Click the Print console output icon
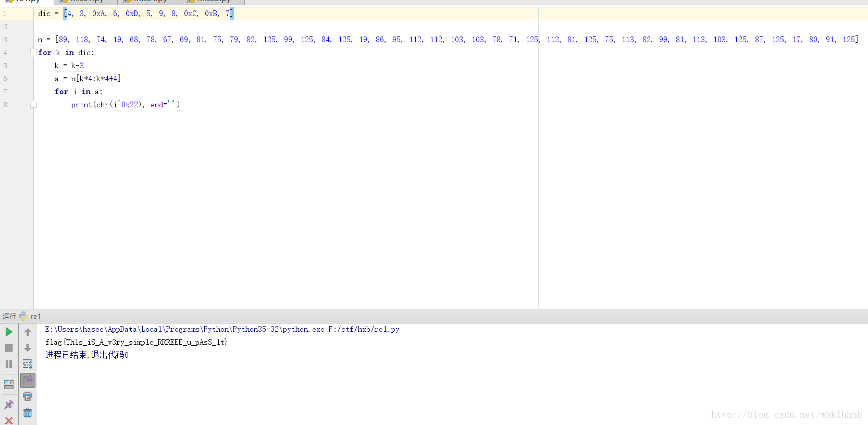This screenshot has height=425, width=868. [x=28, y=397]
